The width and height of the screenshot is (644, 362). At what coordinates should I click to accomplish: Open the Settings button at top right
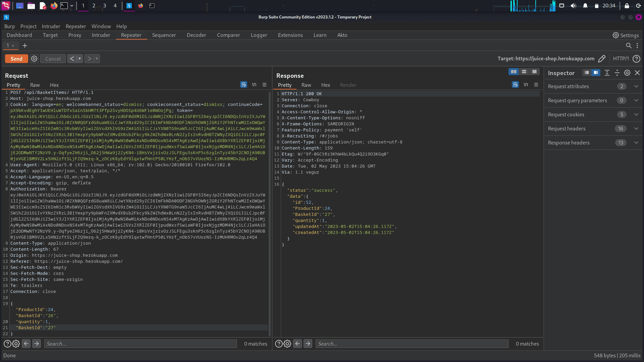(x=626, y=35)
